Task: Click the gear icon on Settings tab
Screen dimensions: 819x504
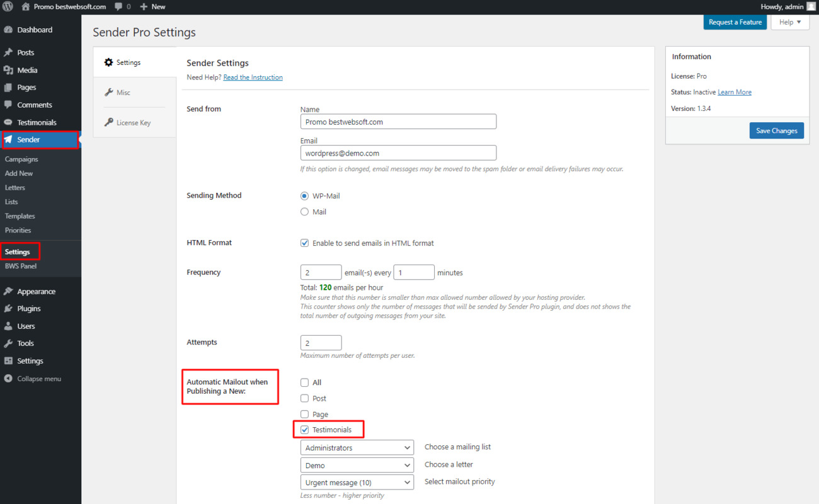Action: tap(108, 62)
